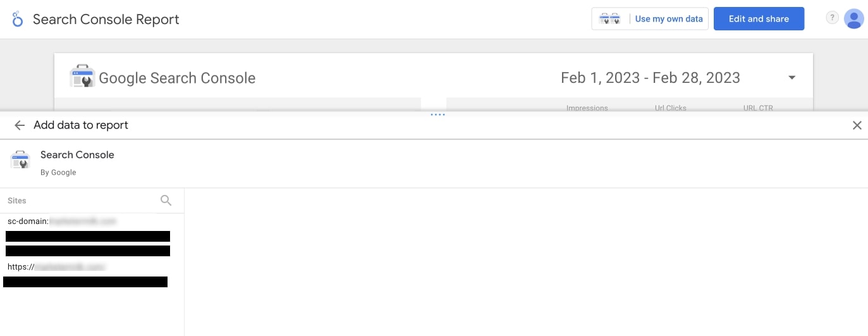Image resolution: width=868 pixels, height=336 pixels.
Task: Click the URL CTR column header
Action: coord(757,108)
